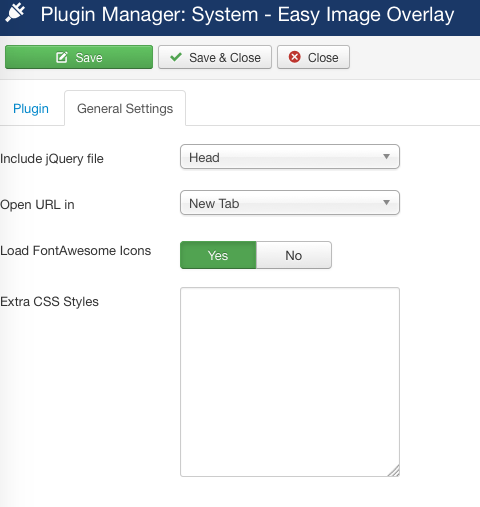Click the Close button in the toolbar
Image resolution: width=480 pixels, height=507 pixels.
[x=313, y=57]
